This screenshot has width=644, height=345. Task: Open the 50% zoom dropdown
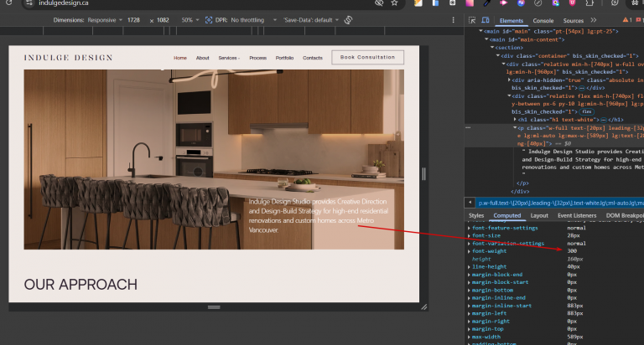pyautogui.click(x=190, y=20)
